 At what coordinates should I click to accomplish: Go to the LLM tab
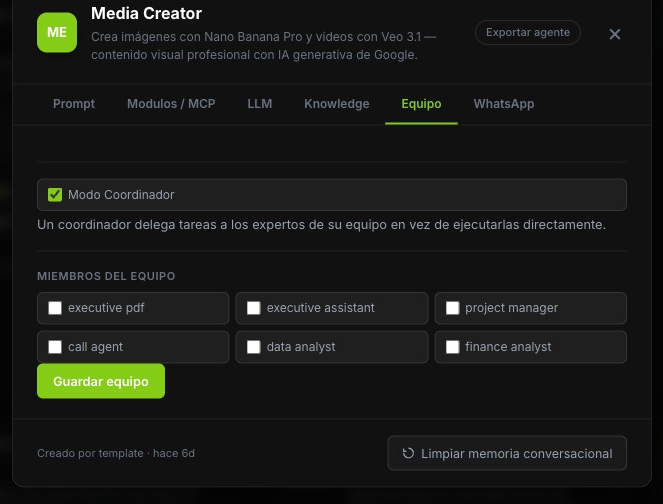(x=260, y=104)
